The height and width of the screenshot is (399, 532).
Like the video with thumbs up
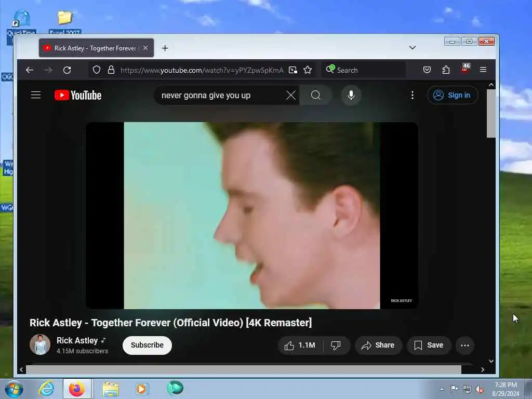tap(300, 345)
